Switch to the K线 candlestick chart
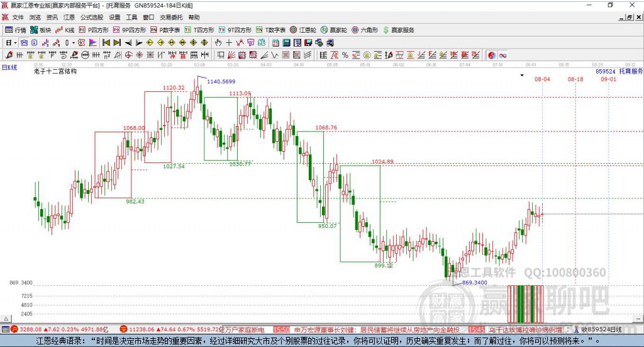 click(x=65, y=30)
